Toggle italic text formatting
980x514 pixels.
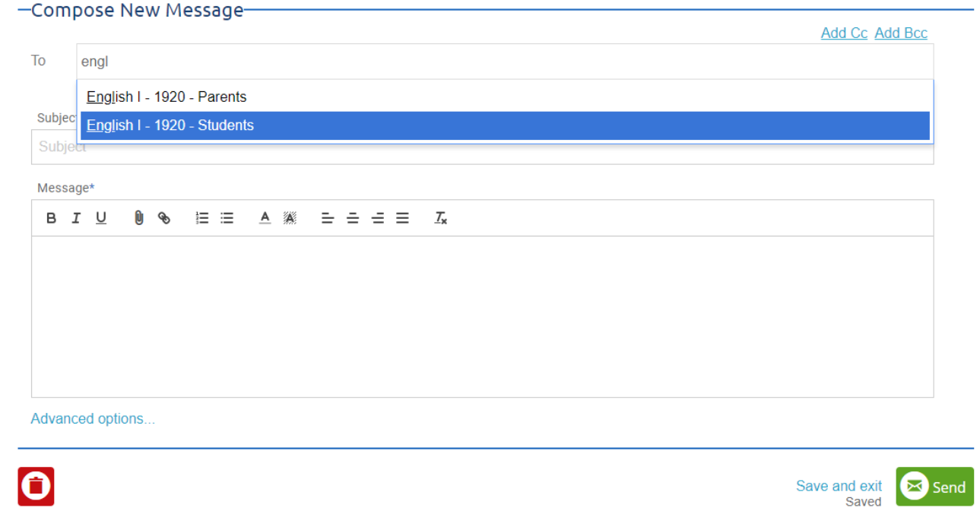point(76,218)
